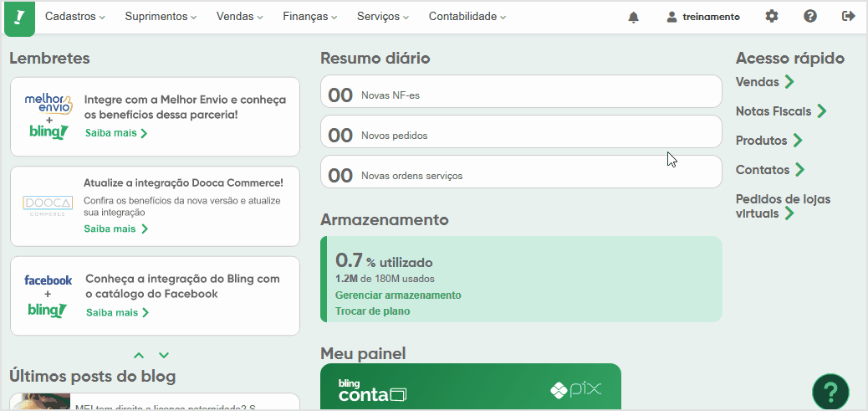Image resolution: width=868 pixels, height=411 pixels.
Task: Click the user avatar icon beside treinamento
Action: pyautogui.click(x=672, y=17)
